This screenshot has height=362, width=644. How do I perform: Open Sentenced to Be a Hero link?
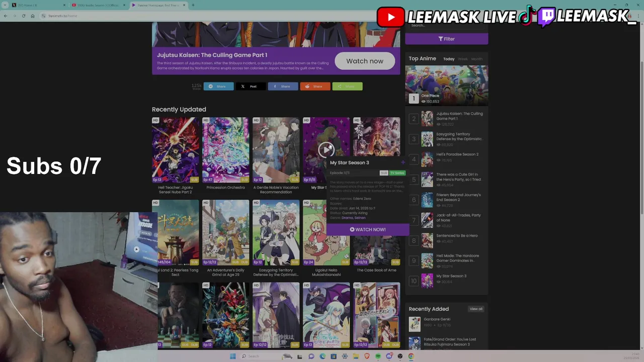[457, 235]
